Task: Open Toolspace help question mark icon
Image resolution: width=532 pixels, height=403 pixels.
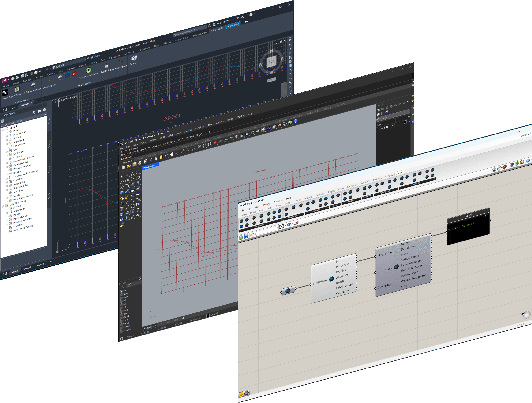Action: 44,110
